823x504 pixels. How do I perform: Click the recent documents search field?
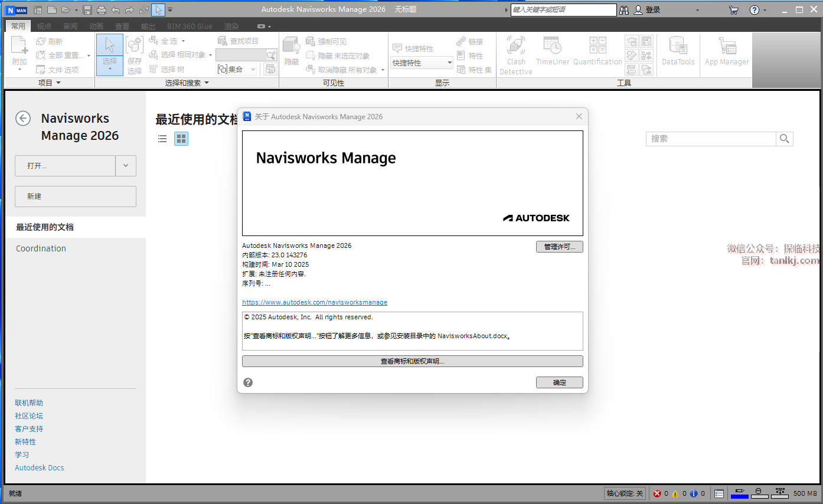coord(711,139)
